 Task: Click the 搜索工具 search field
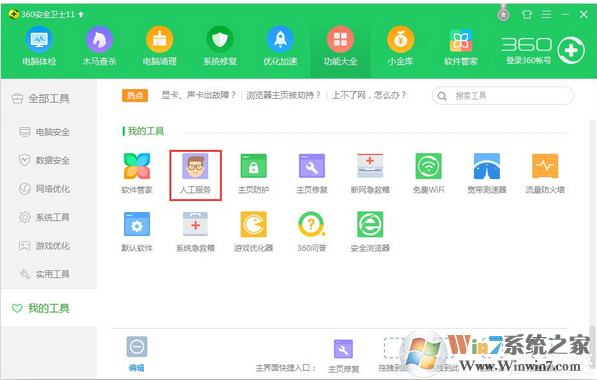tap(503, 96)
